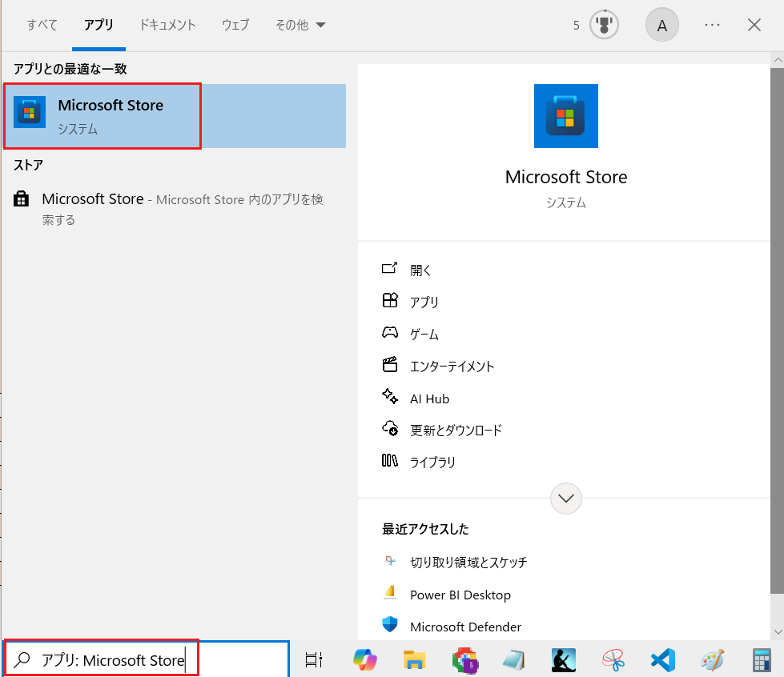Open AI Hub action
This screenshot has height=677, width=784.
429,399
